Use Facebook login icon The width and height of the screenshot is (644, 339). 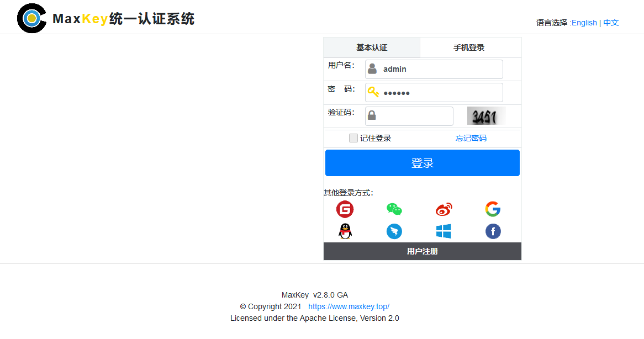pyautogui.click(x=493, y=231)
